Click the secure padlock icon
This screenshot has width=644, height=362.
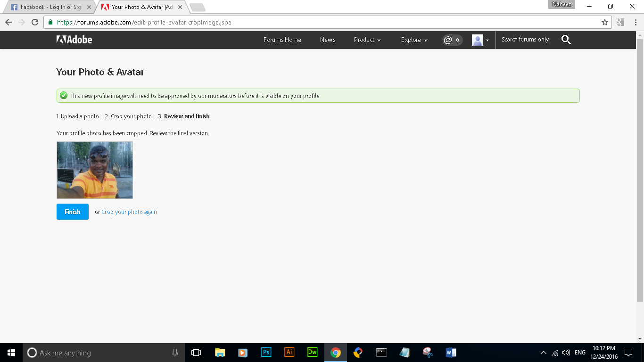coord(50,22)
